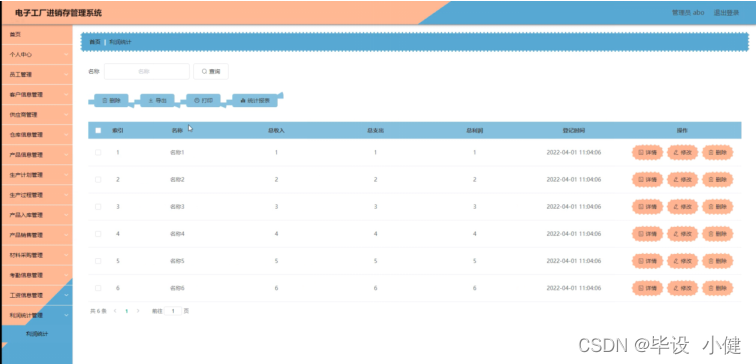
Task: Click 删除 for row 名称6
Action: click(717, 288)
